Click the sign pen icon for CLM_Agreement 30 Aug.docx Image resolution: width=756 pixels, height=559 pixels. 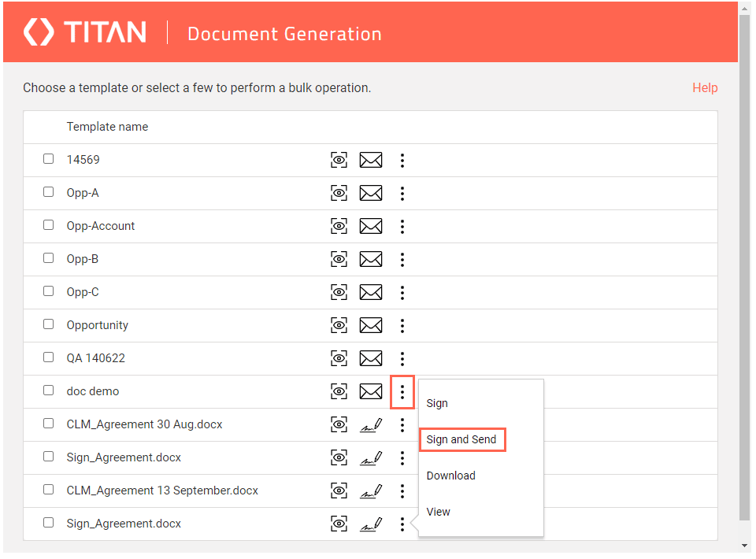[x=371, y=425]
